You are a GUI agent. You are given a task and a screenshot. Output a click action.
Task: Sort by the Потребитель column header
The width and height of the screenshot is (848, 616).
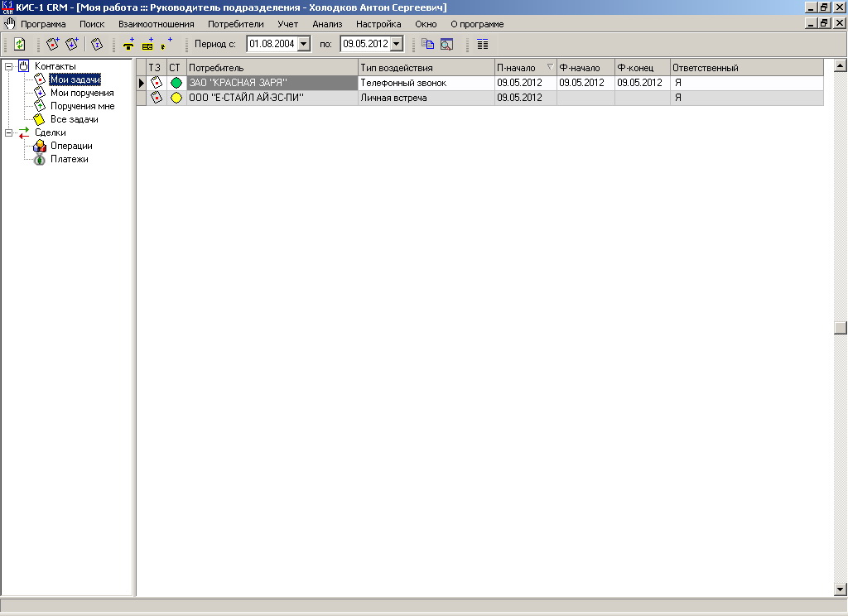point(272,68)
